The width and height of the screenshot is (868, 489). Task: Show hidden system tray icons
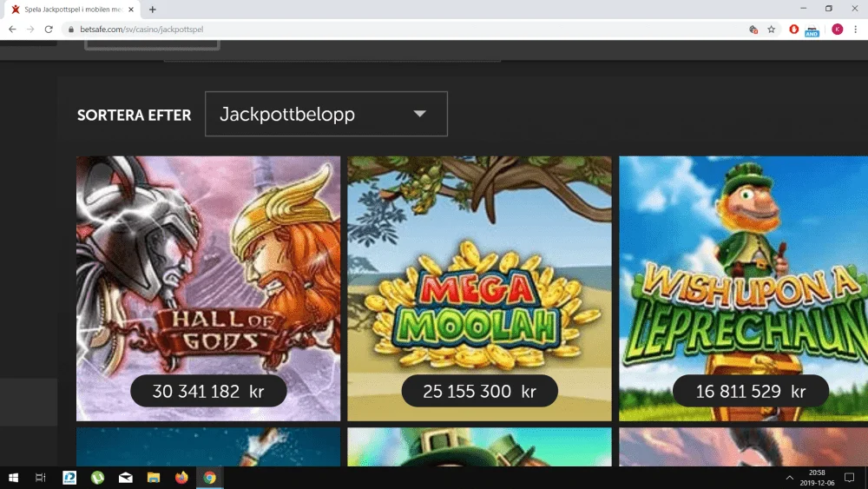click(x=789, y=478)
